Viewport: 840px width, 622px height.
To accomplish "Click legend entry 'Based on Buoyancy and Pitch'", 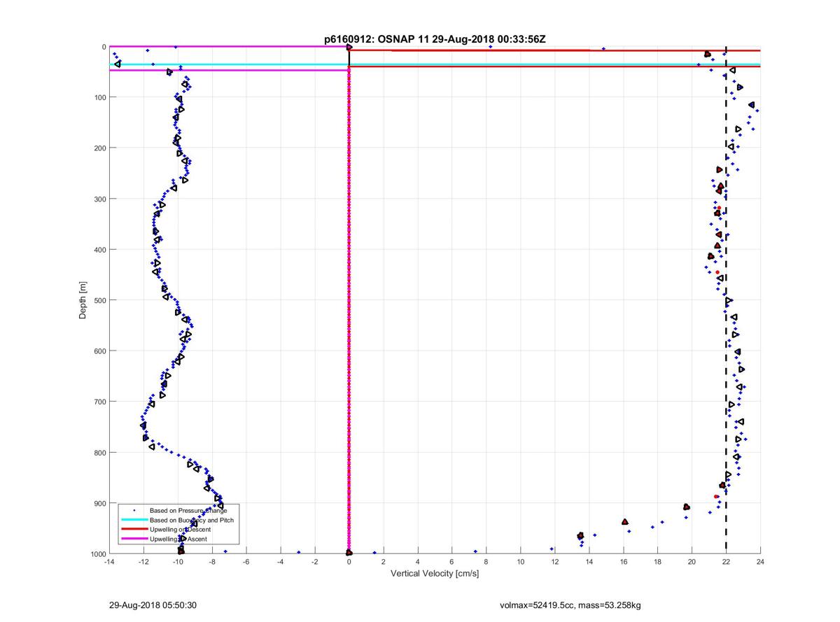I will pyautogui.click(x=191, y=520).
